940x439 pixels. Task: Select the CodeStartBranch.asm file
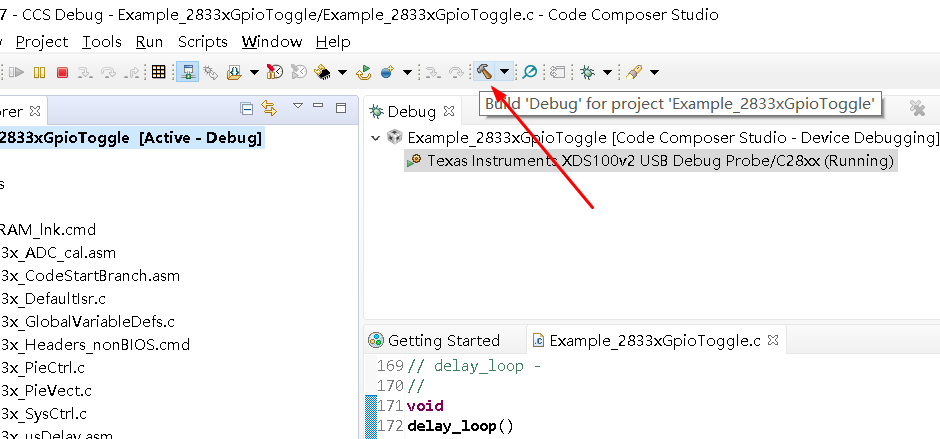90,276
